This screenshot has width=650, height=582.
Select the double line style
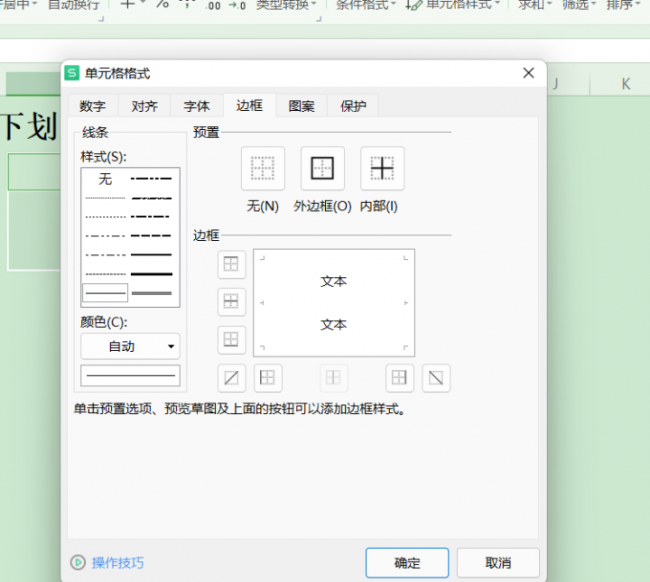151,293
